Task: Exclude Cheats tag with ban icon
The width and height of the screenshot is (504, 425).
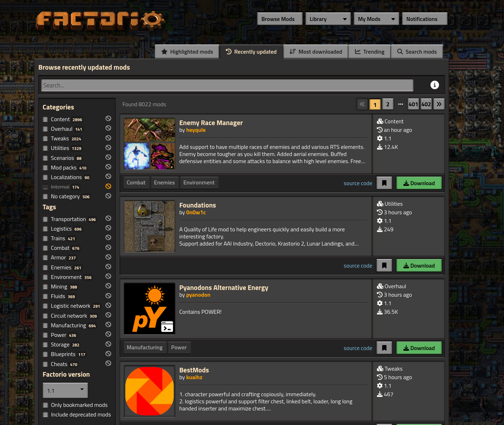Action: 108,363
